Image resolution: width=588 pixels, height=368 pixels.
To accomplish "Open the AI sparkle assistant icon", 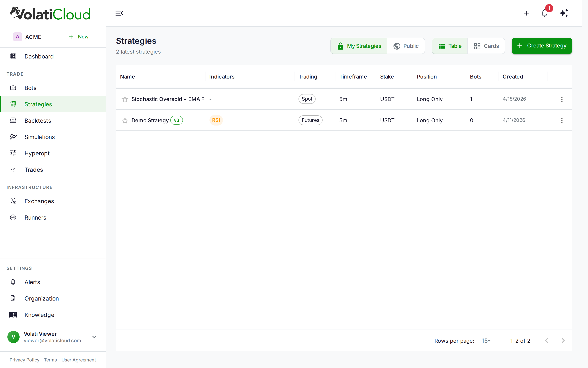I will click(564, 13).
